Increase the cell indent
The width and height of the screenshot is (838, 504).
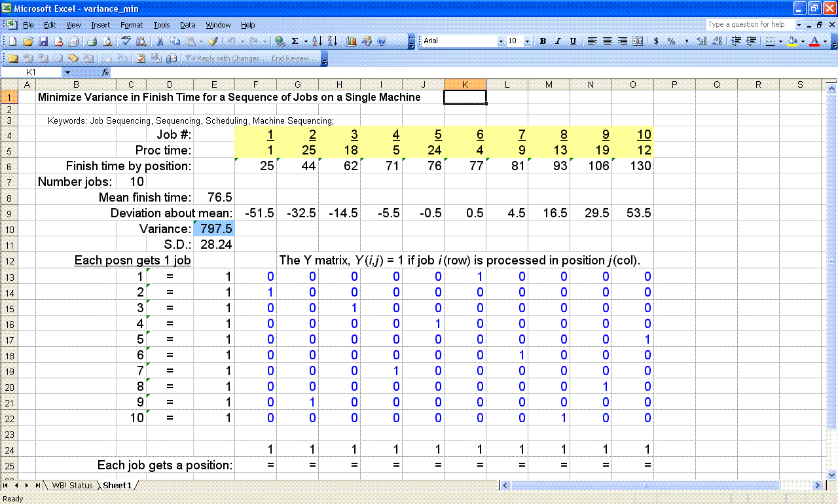pos(751,41)
